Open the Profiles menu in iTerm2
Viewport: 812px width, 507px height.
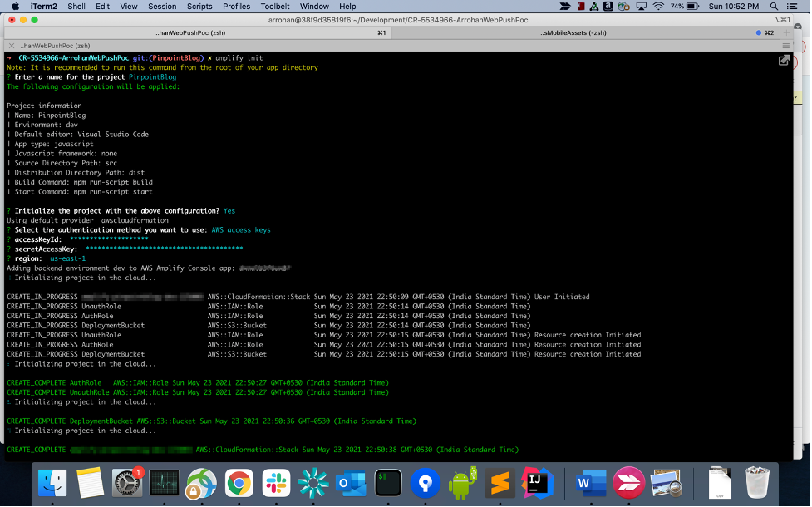[237, 6]
